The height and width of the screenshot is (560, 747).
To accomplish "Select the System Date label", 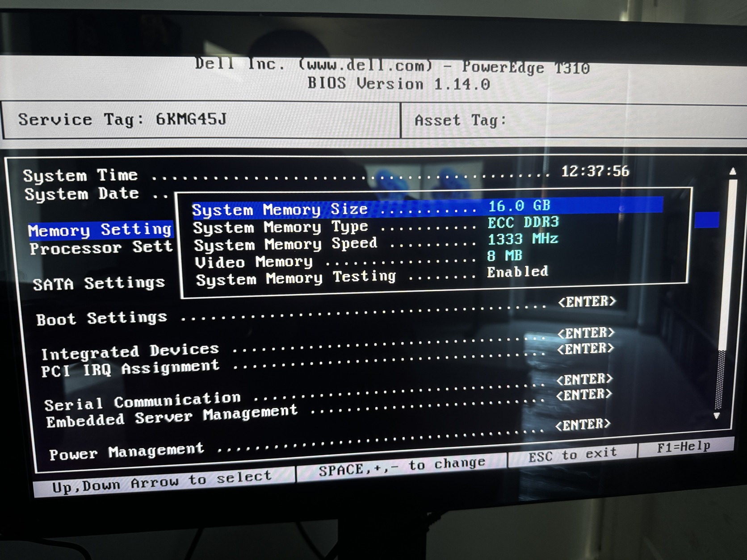I will coord(82,194).
